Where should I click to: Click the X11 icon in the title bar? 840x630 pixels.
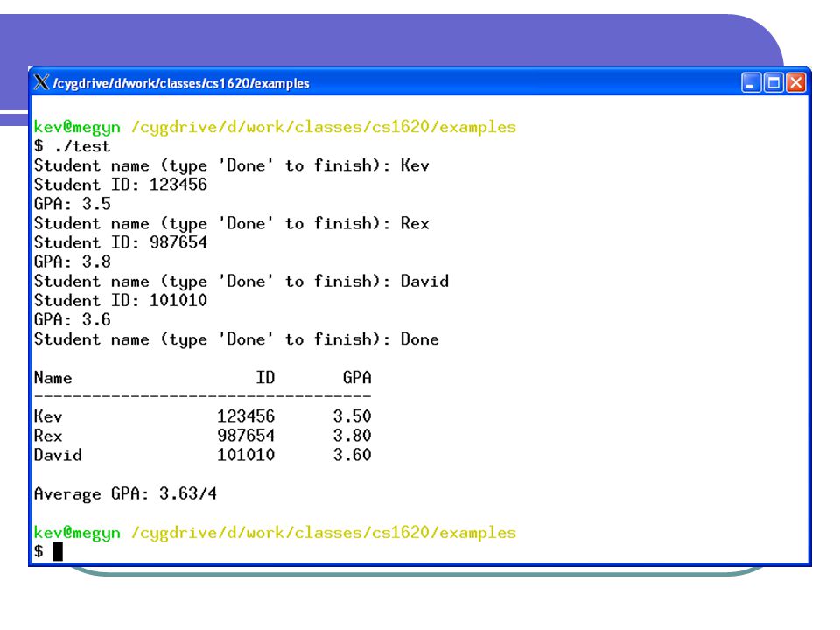click(x=41, y=82)
